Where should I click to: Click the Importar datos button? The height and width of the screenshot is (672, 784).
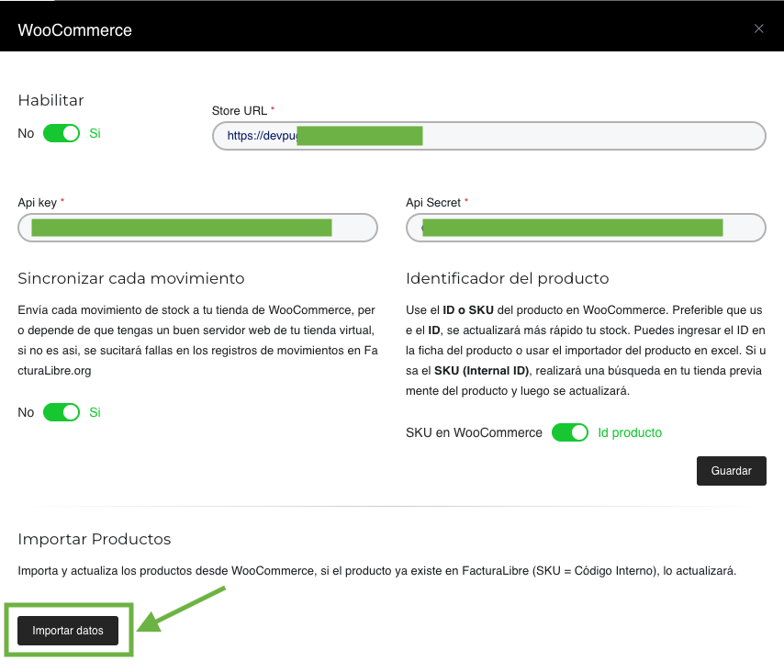coord(68,631)
